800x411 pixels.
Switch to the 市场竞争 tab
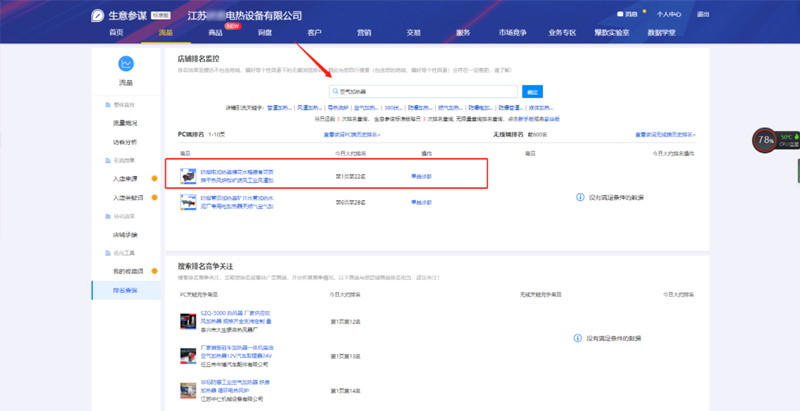515,33
